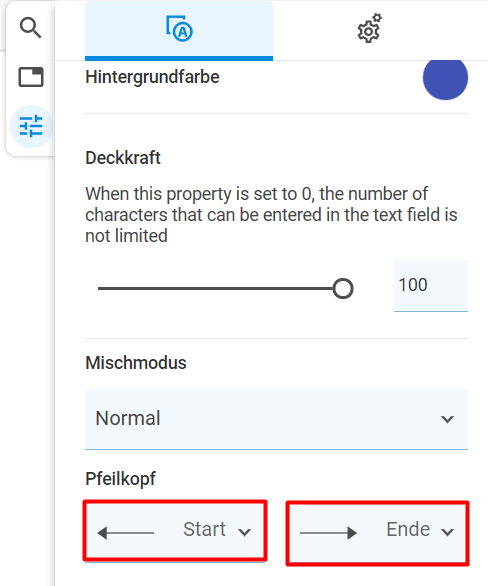The image size is (488, 586).
Task: Open the search magnifier in sidebar
Action: pos(31,28)
